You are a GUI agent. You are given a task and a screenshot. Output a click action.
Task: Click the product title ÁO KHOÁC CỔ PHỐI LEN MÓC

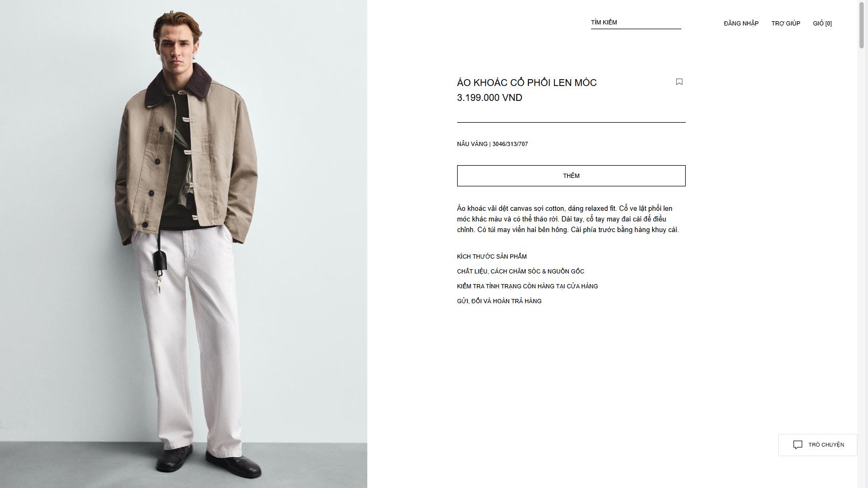[527, 83]
